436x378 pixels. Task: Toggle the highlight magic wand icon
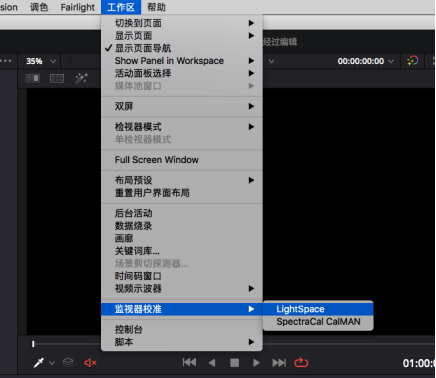[x=81, y=78]
